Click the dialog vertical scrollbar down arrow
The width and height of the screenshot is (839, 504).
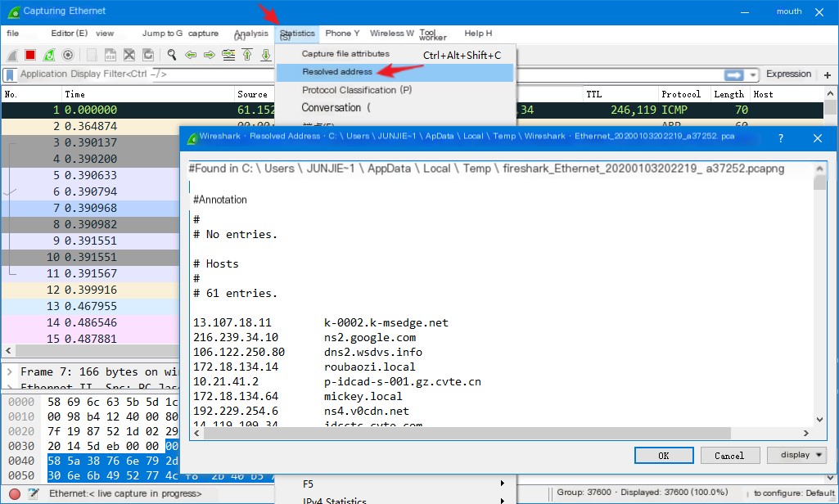pyautogui.click(x=819, y=420)
